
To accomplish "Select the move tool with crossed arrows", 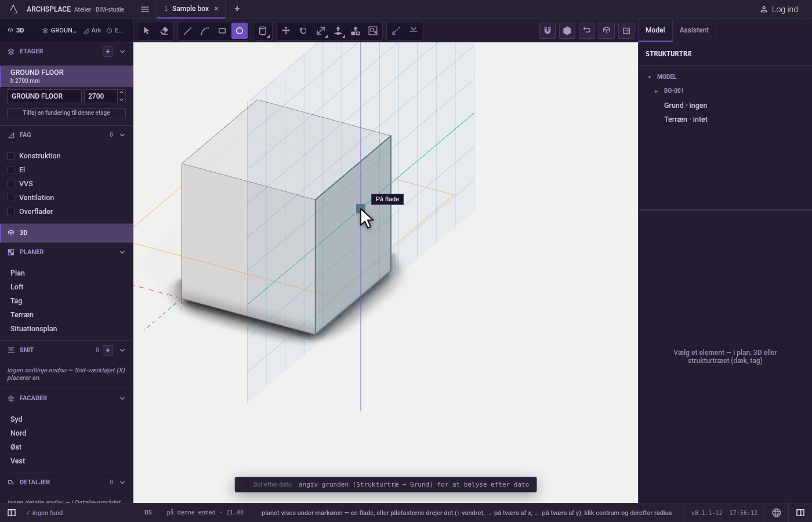I will point(286,31).
